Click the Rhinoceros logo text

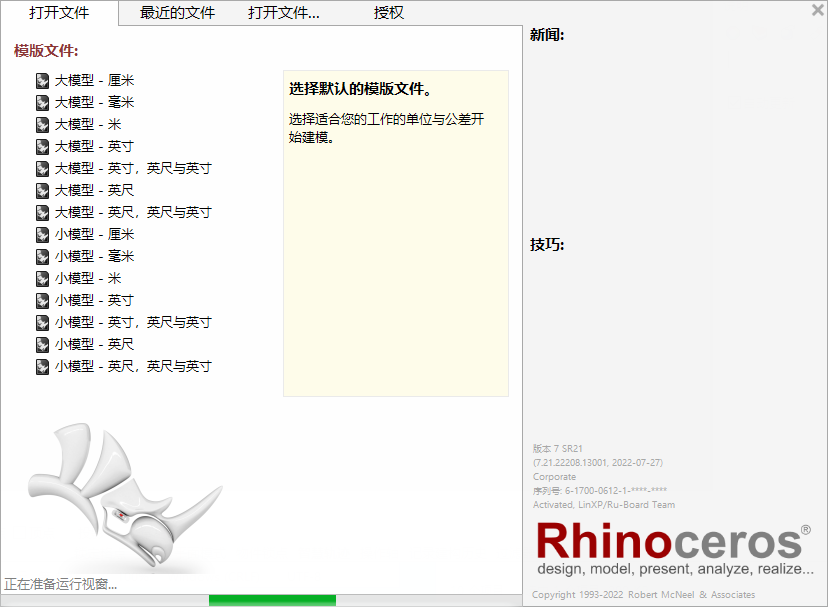(x=673, y=541)
